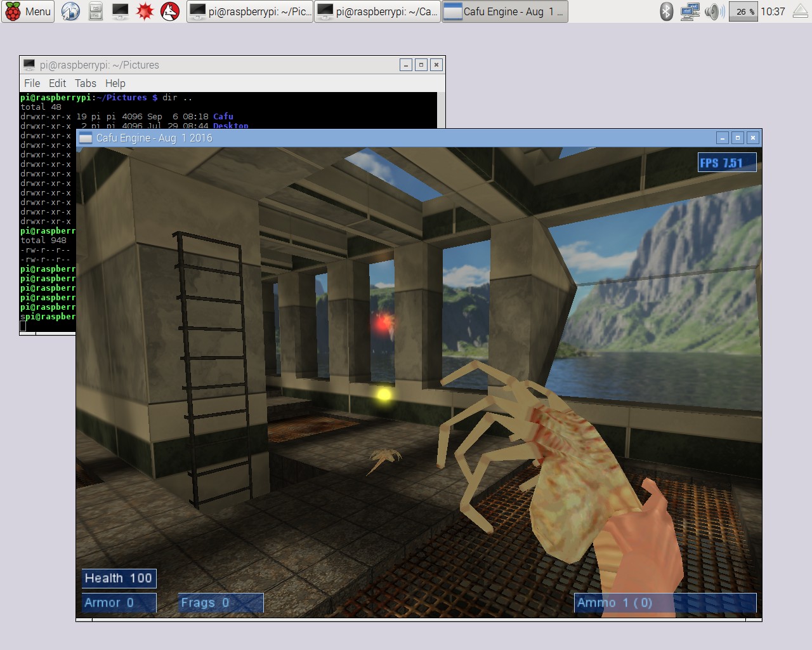Click the terminal cursor block
The height and width of the screenshot is (650, 812).
point(23,326)
